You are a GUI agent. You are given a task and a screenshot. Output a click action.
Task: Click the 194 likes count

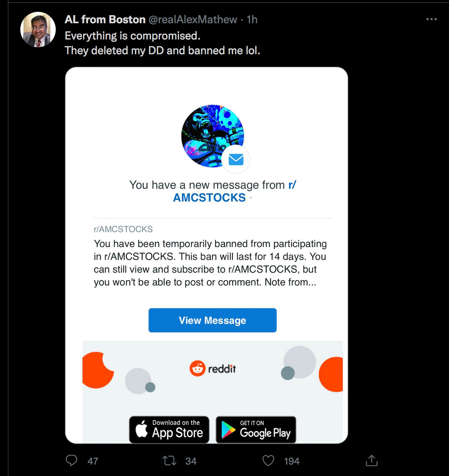tap(292, 461)
